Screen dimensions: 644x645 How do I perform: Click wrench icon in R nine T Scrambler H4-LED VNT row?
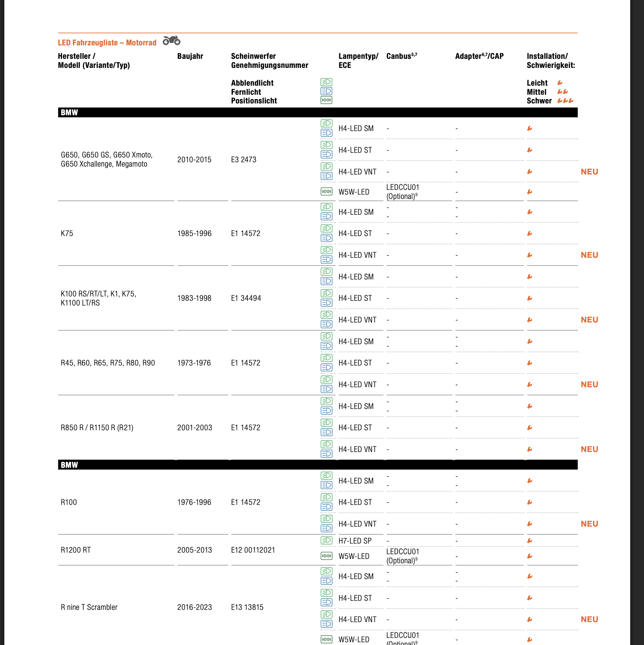530,619
